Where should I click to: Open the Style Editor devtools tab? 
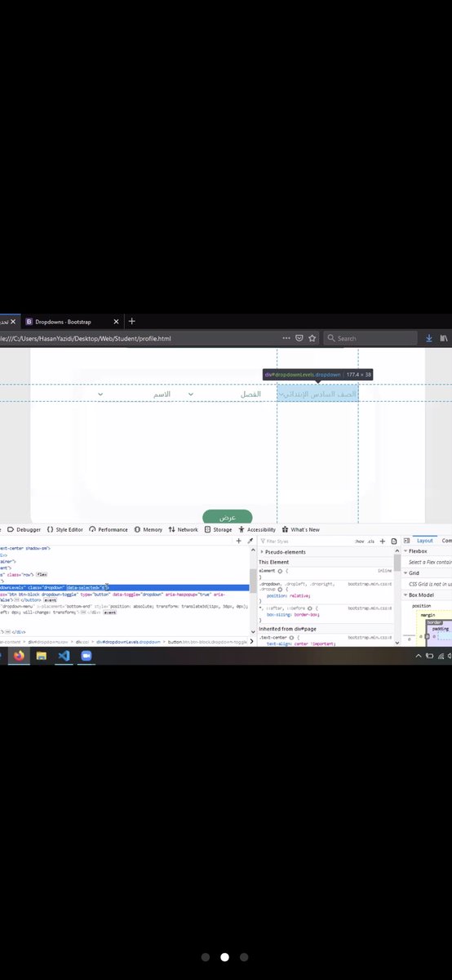(x=65, y=529)
